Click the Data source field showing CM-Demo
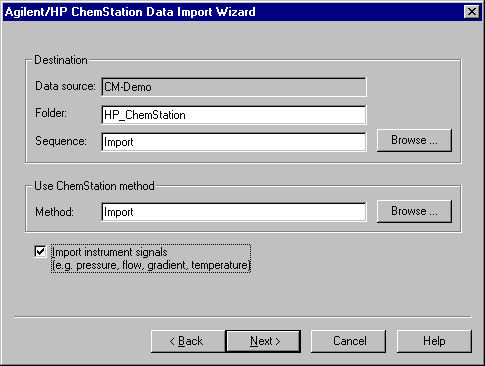Viewport: 485px width, 366px height. (x=234, y=87)
